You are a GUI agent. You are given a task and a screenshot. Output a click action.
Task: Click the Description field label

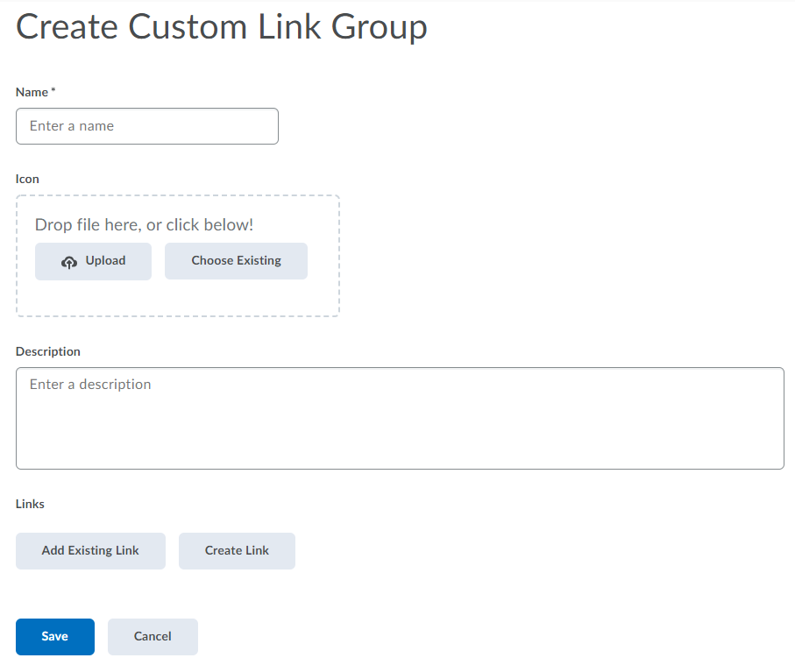(x=47, y=351)
